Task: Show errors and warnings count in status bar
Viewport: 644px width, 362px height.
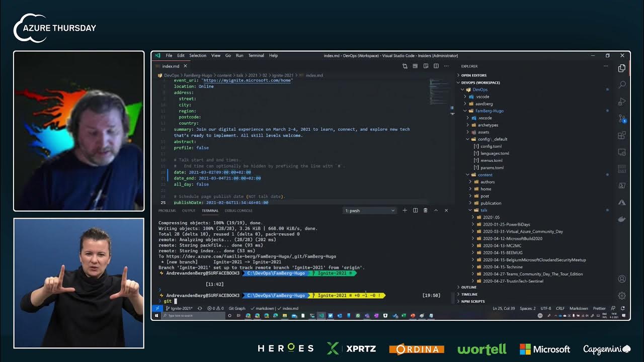Action: (x=215, y=308)
